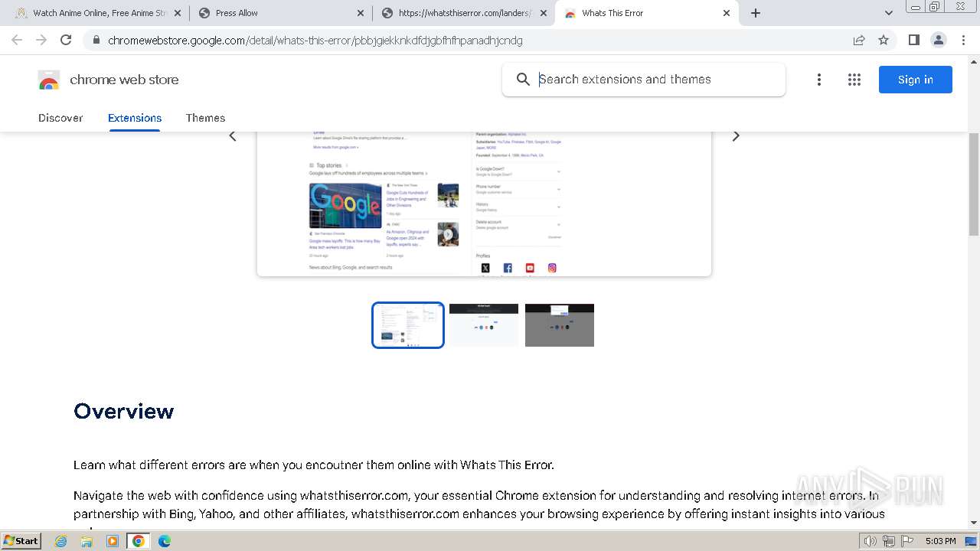Go back with the browser back arrow
This screenshot has width=980, height=551.
[17, 40]
